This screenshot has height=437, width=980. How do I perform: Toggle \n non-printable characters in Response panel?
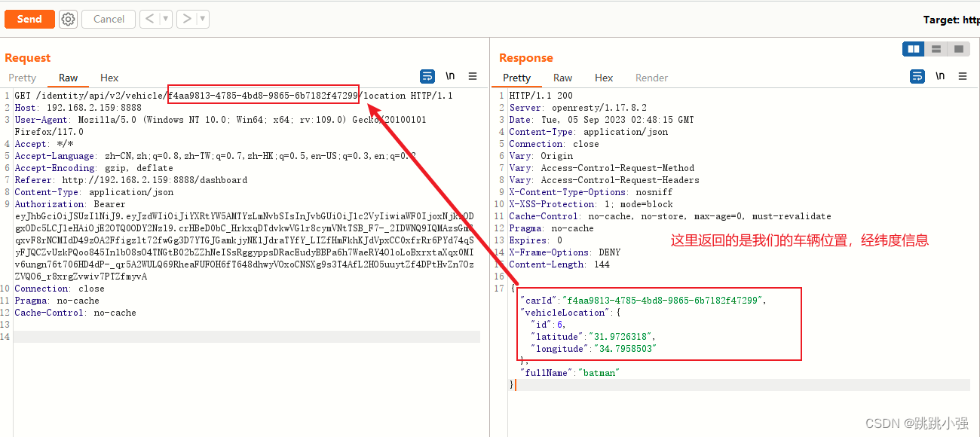pyautogui.click(x=940, y=76)
